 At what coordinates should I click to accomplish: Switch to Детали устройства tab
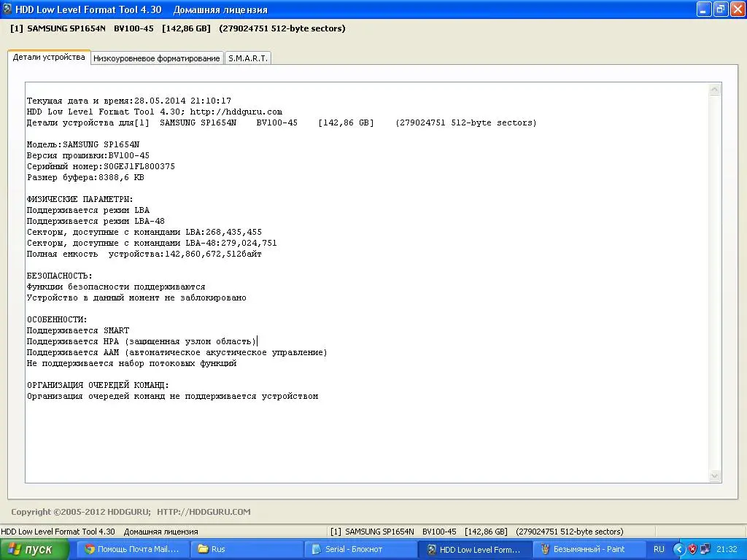(x=49, y=57)
